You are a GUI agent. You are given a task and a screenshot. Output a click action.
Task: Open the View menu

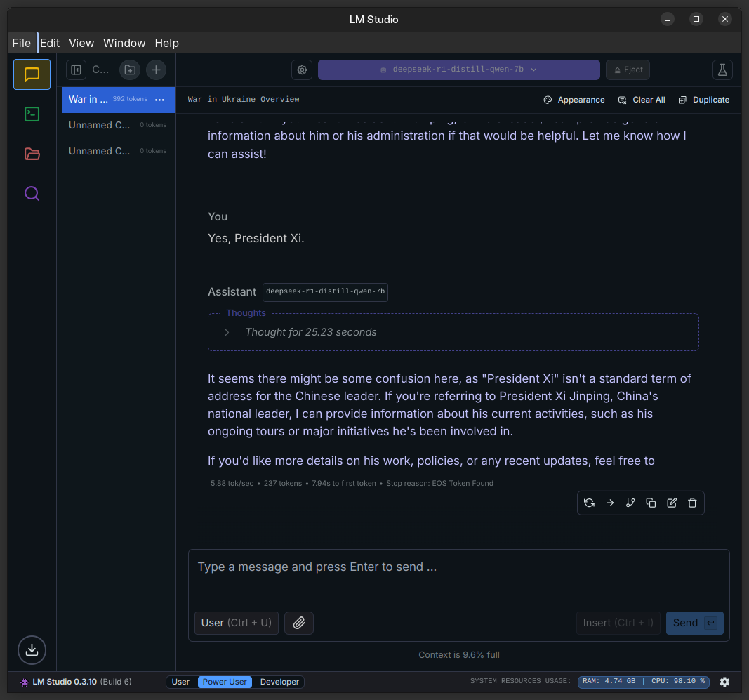81,43
